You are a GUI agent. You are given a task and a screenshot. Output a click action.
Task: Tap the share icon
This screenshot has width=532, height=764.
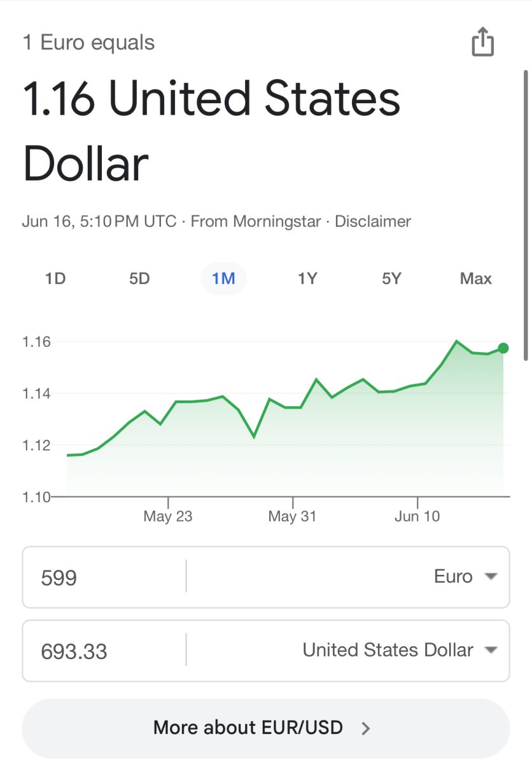point(482,42)
